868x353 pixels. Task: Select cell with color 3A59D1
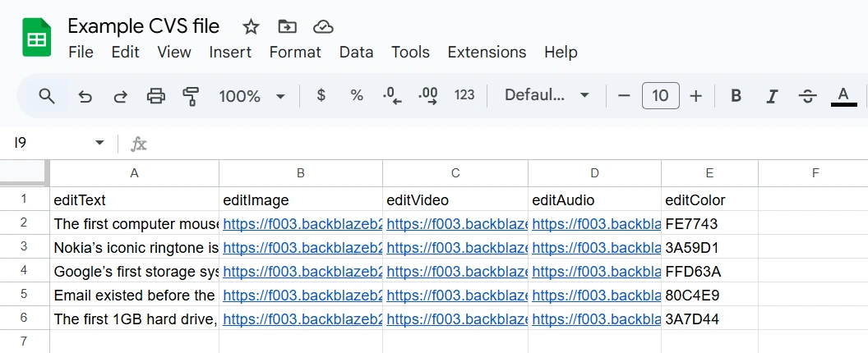[709, 247]
